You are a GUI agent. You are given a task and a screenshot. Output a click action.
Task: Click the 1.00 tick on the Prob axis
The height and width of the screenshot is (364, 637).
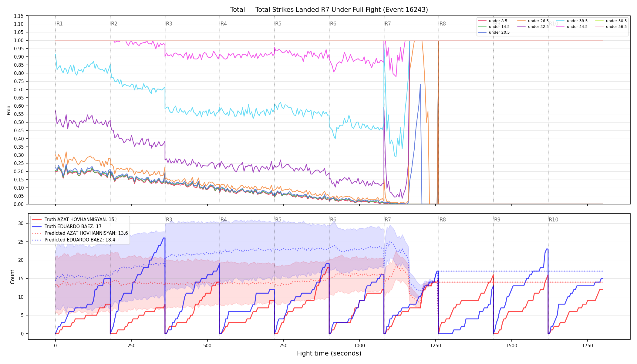19,40
